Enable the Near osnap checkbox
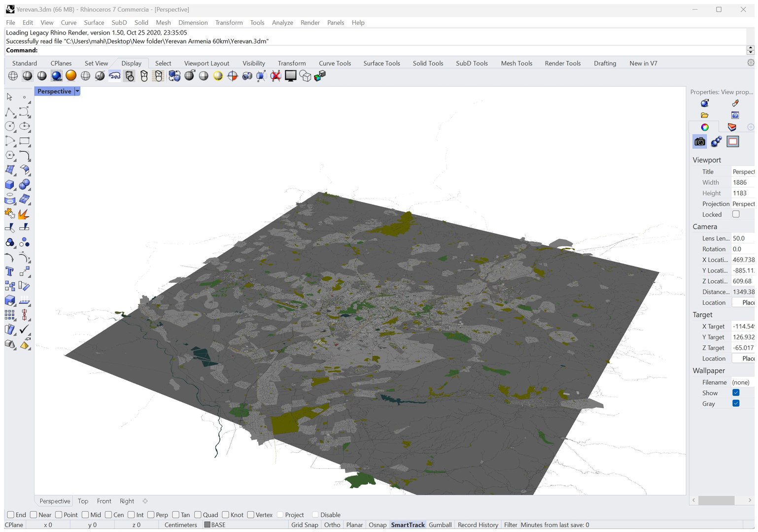The image size is (758, 532). (34, 515)
